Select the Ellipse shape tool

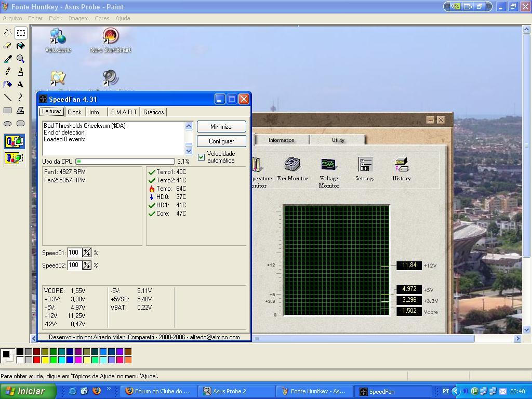tap(8, 123)
